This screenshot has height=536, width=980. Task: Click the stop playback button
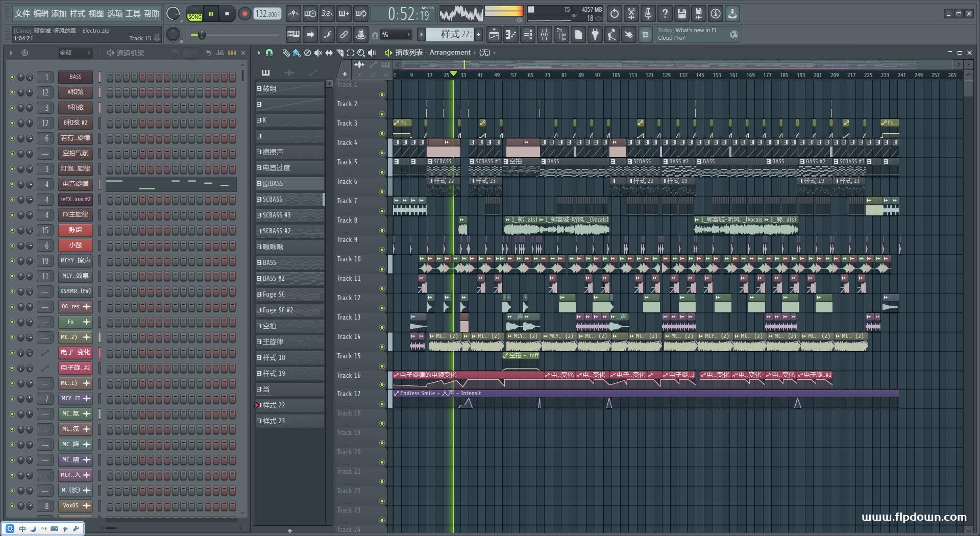[x=227, y=14]
